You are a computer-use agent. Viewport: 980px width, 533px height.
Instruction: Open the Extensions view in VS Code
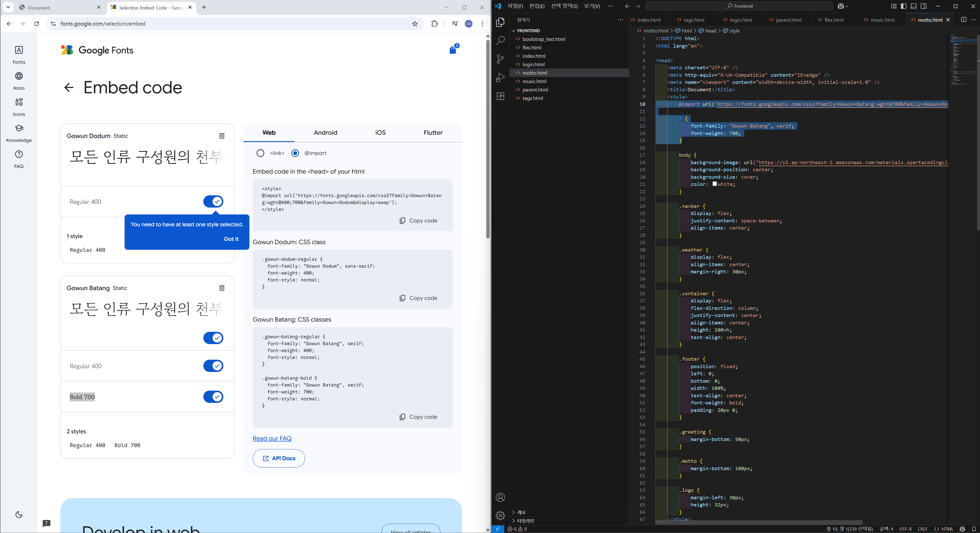[x=501, y=96]
